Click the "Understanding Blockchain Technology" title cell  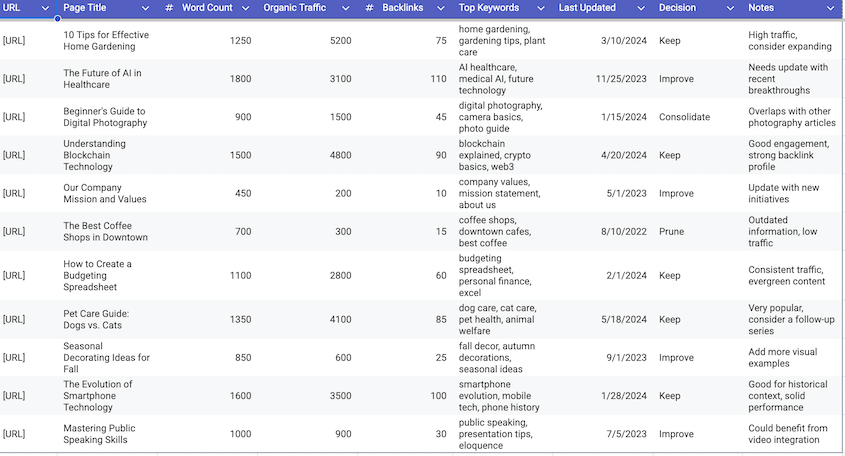(95, 155)
